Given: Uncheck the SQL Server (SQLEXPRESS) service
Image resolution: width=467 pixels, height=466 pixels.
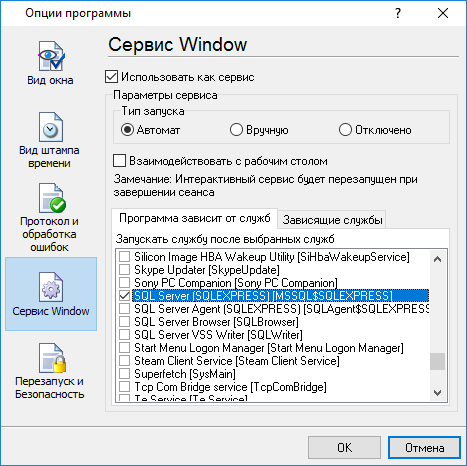Looking at the screenshot, I should 124,296.
